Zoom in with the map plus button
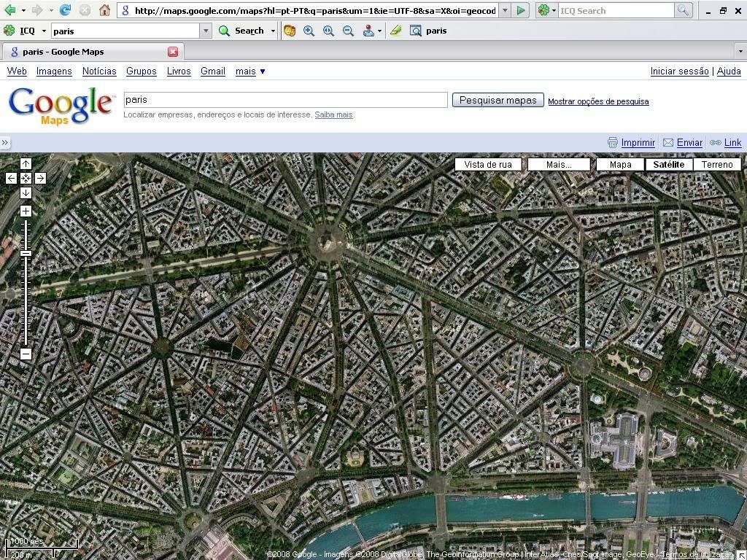The width and height of the screenshot is (747, 560). (26, 211)
